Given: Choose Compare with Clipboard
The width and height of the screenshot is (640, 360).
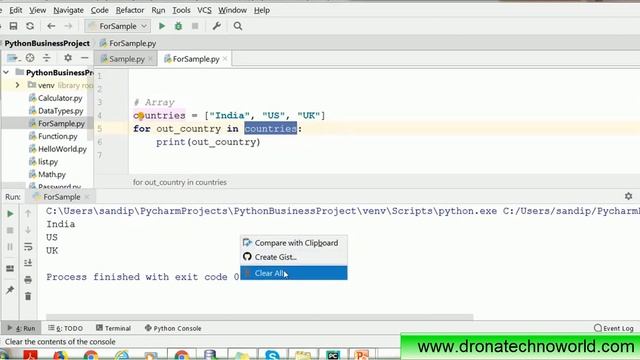Looking at the screenshot, I should pyautogui.click(x=293, y=243).
